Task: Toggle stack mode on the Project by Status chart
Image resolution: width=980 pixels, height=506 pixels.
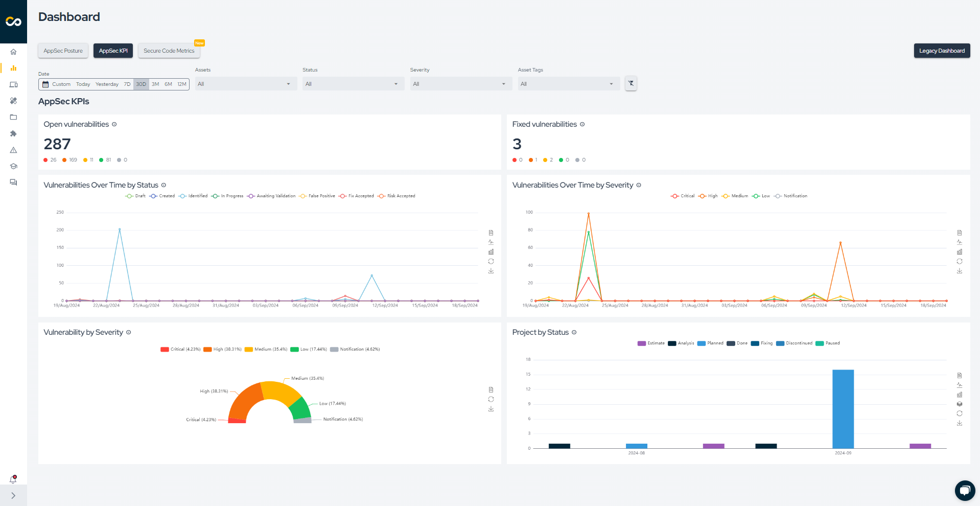Action: point(960,404)
